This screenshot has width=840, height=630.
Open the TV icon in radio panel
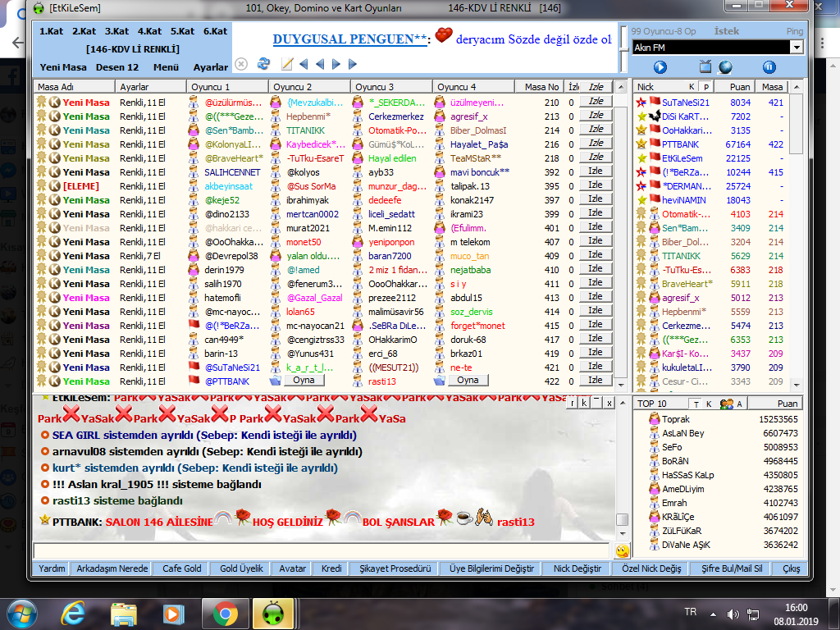(x=705, y=67)
